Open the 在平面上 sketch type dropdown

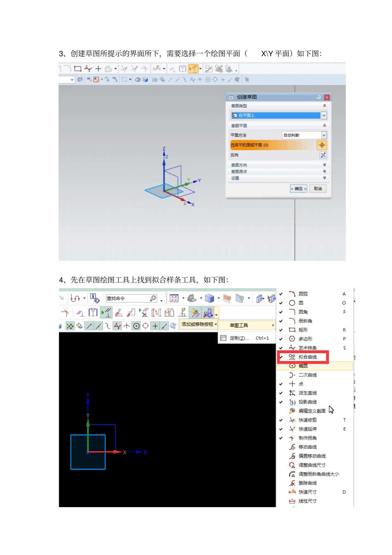pyautogui.click(x=324, y=116)
